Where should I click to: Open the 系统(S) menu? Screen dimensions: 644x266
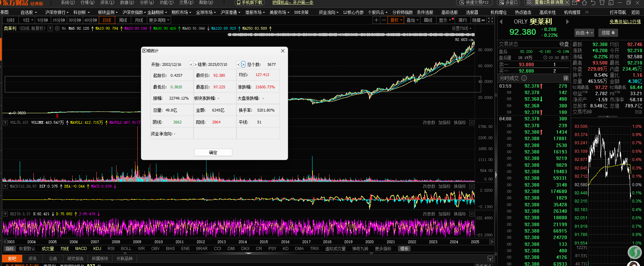click(x=68, y=2)
